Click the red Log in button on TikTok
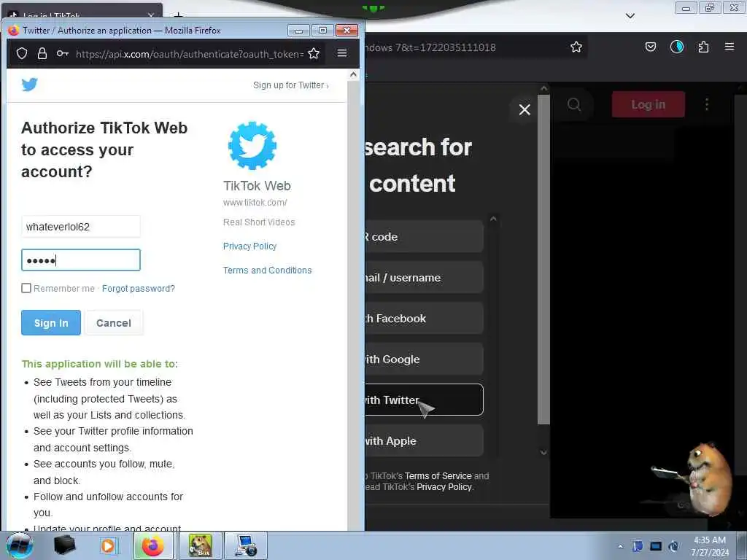The image size is (747, 560). pos(649,104)
